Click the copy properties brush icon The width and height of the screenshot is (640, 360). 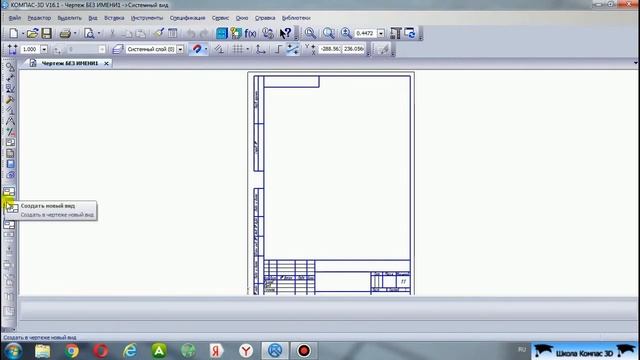(159, 33)
